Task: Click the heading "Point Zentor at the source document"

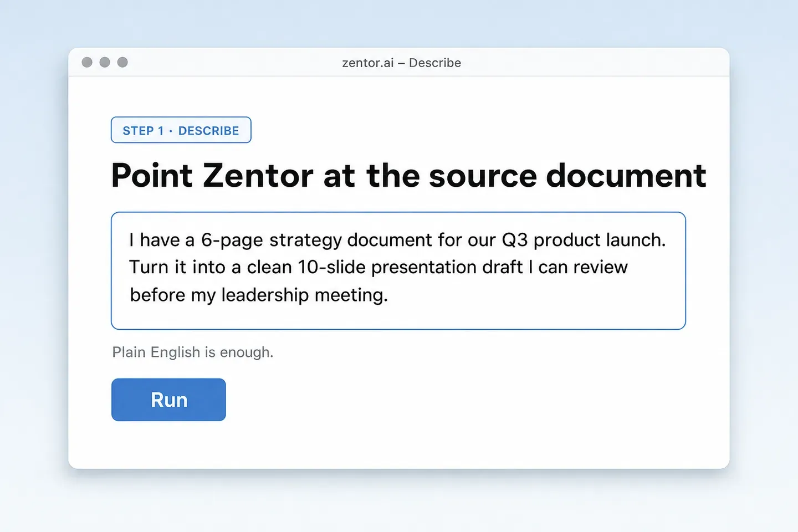Action: [409, 176]
